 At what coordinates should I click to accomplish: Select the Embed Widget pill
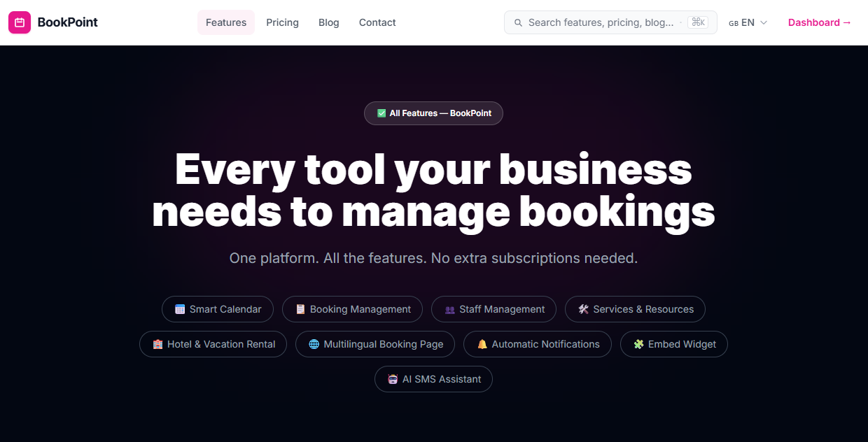pos(674,344)
